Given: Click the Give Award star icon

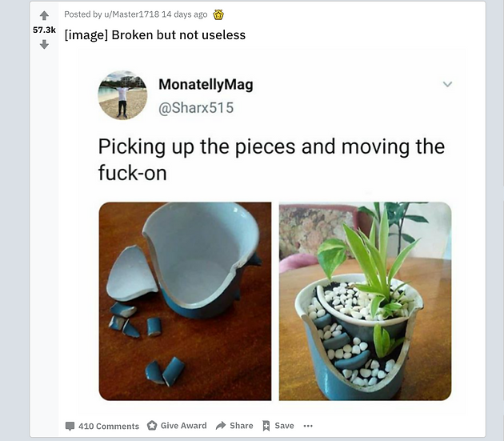Looking at the screenshot, I should [152, 426].
